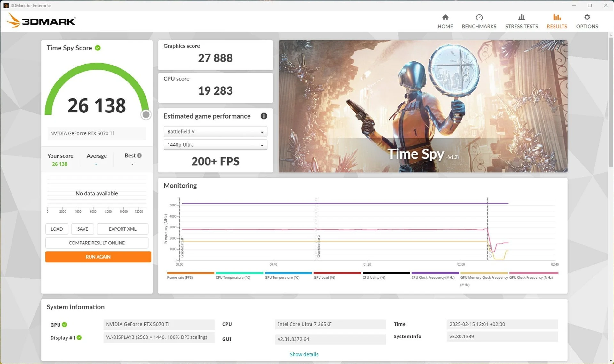
Task: Click STRESS TESTS menu label
Action: tap(522, 27)
